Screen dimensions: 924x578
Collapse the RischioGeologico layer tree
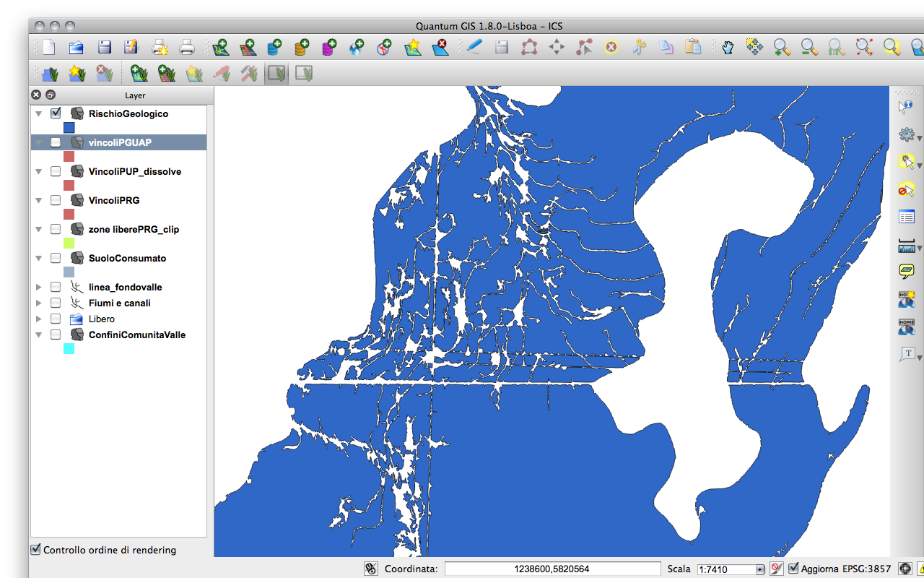click(x=38, y=113)
